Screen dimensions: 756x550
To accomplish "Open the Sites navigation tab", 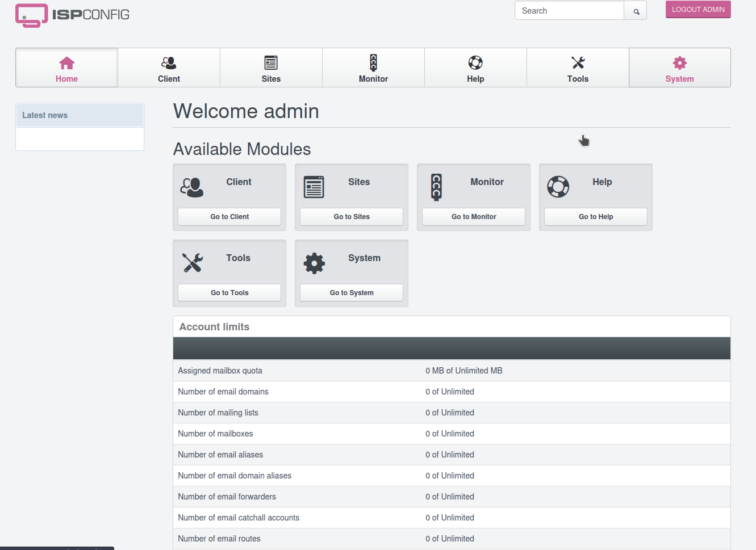I will pyautogui.click(x=271, y=68).
